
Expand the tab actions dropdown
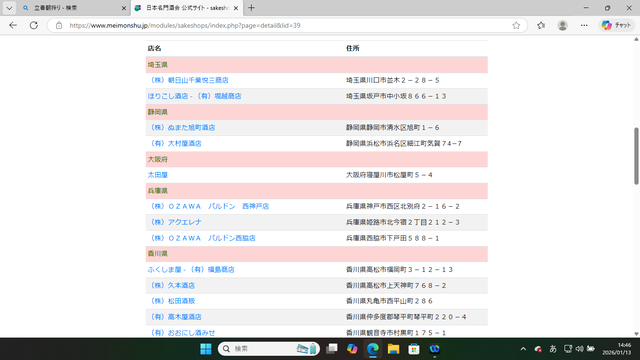point(9,8)
